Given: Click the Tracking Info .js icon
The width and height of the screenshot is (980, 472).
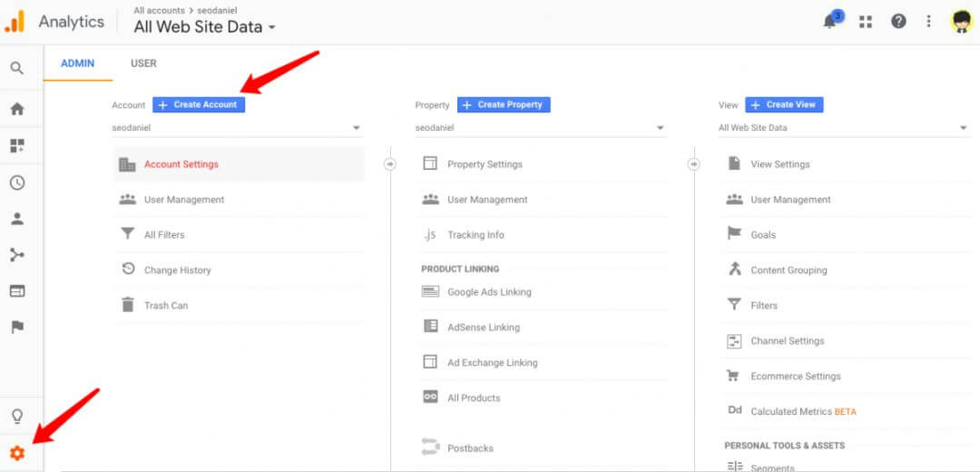Looking at the screenshot, I should pyautogui.click(x=430, y=235).
